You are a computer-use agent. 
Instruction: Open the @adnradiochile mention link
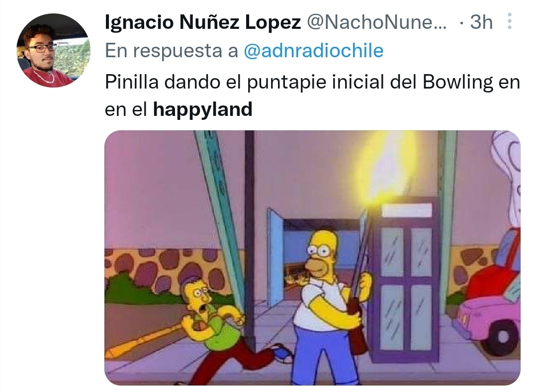coord(313,51)
